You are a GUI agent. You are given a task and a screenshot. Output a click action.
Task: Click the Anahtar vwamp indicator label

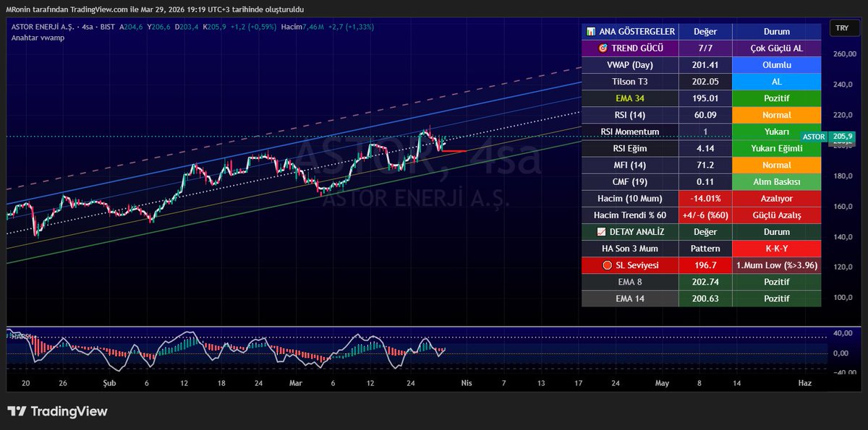click(x=38, y=38)
